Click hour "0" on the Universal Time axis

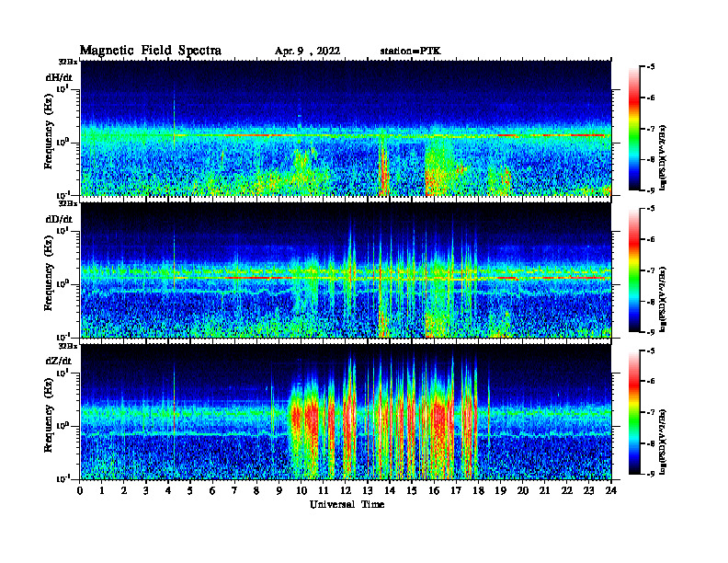(80, 491)
